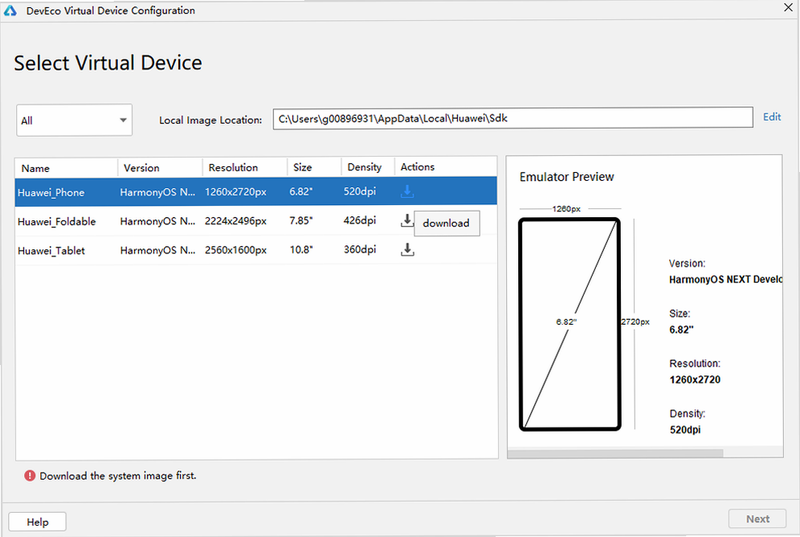Screen dimensions: 800x537
Task: Click the 1260x2720 resolution value in preview
Action: click(695, 379)
